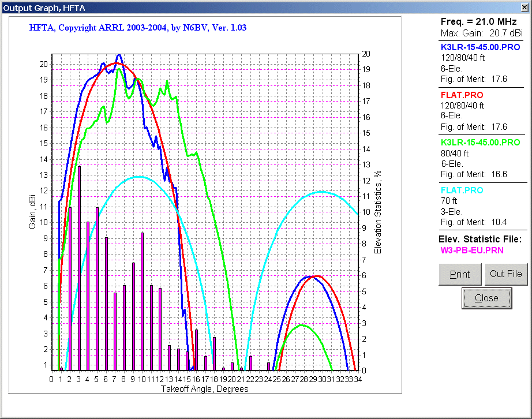The height and width of the screenshot is (419, 532).
Task: Click the "70 ft" antenna height text
Action: coord(449,201)
